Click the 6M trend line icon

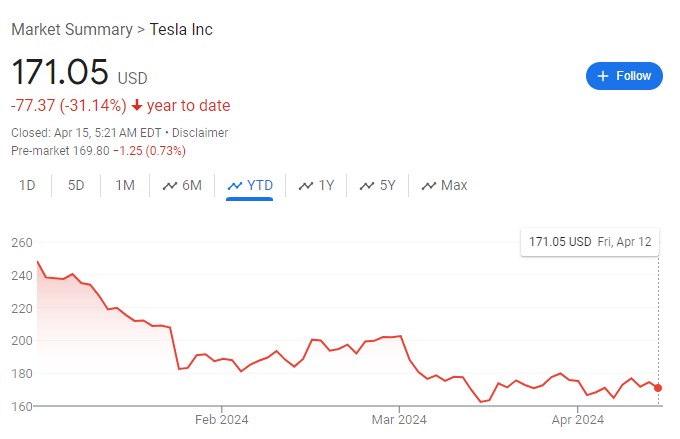pyautogui.click(x=170, y=186)
